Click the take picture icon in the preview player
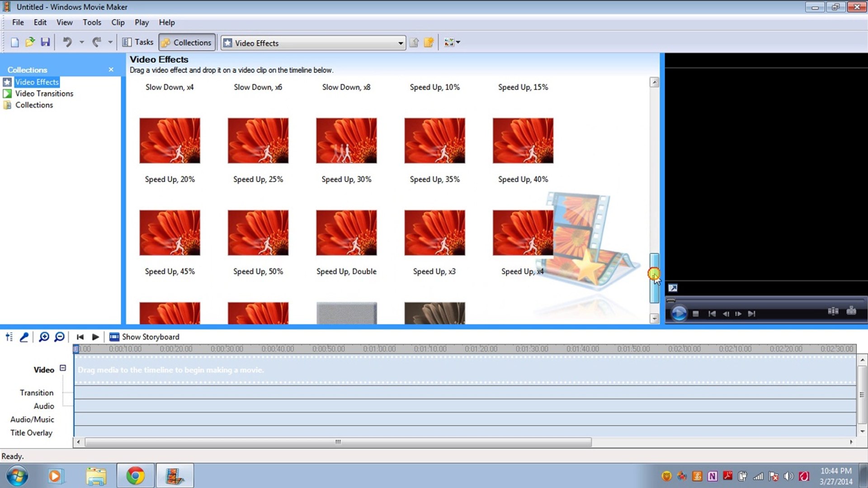868x488 pixels. pyautogui.click(x=852, y=311)
